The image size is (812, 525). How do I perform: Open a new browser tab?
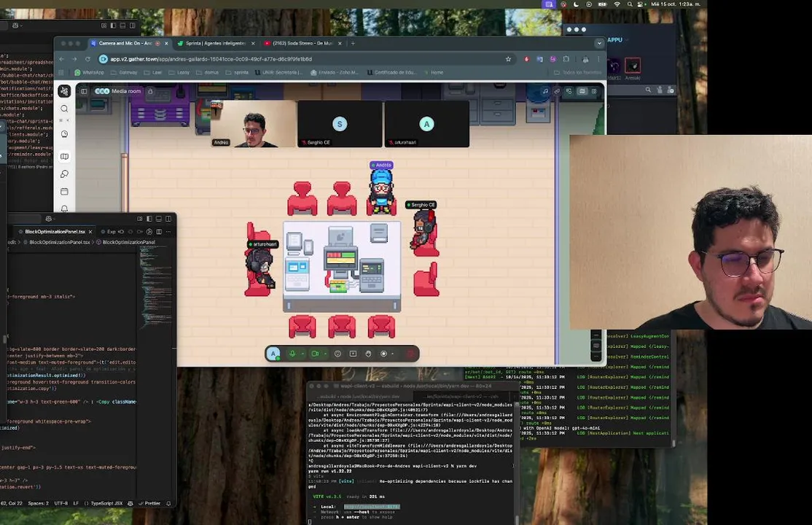(354, 44)
